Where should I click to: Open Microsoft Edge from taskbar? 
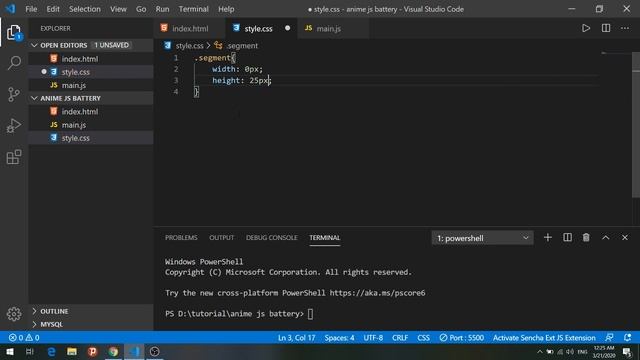pyautogui.click(x=51, y=351)
